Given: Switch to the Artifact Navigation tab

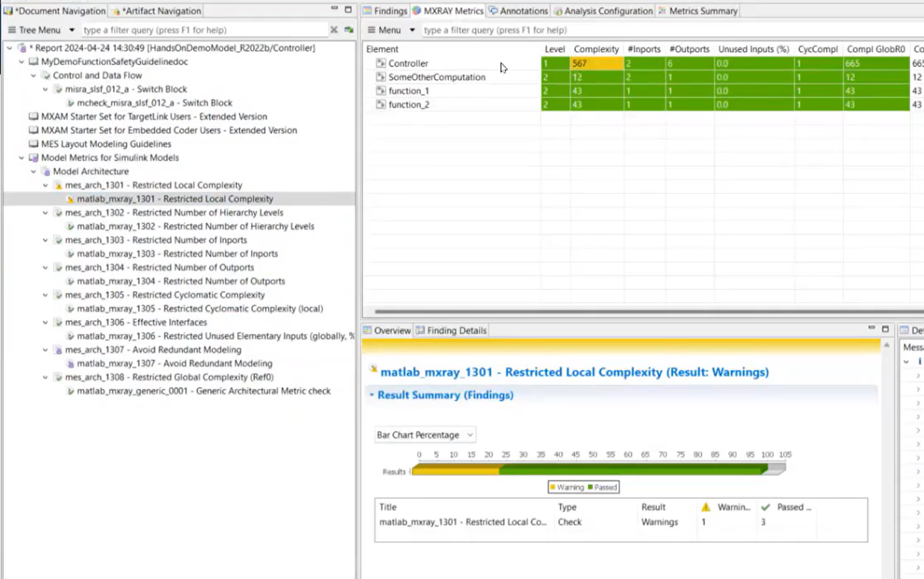Looking at the screenshot, I should pyautogui.click(x=156, y=11).
